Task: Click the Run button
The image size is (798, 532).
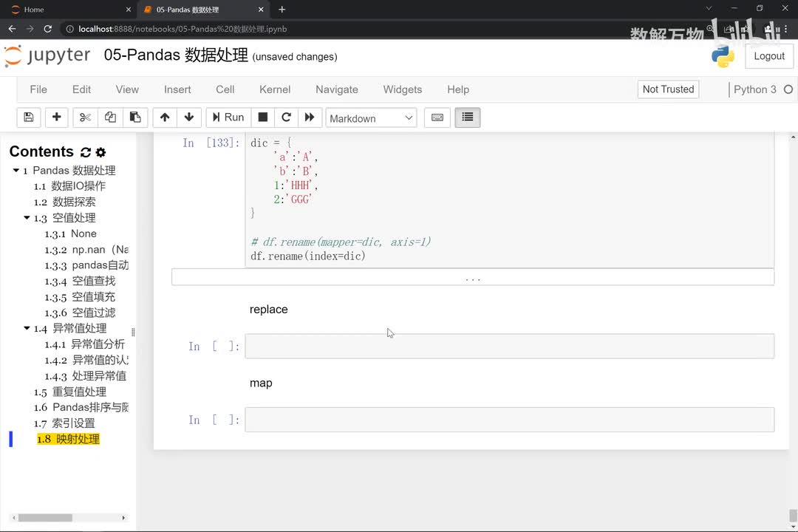Action: pos(228,117)
